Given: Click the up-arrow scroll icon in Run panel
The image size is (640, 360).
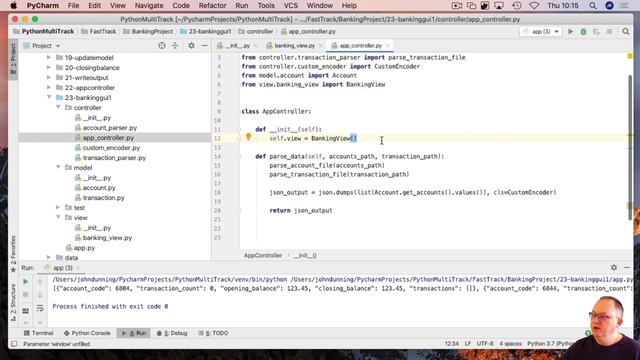Looking at the screenshot, I should (x=40, y=281).
